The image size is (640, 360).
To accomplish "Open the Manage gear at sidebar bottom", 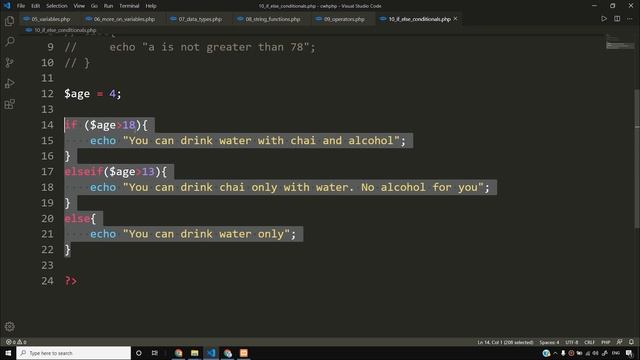I will coord(9,326).
